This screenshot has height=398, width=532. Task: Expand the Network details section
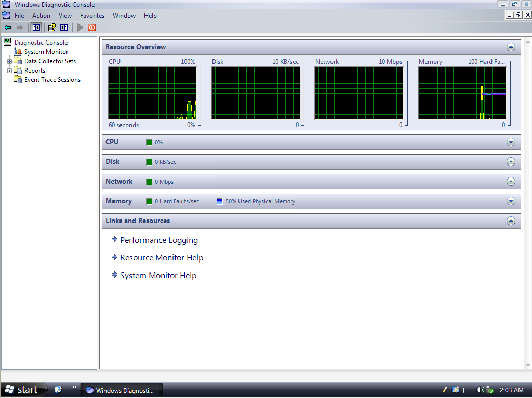coord(511,182)
